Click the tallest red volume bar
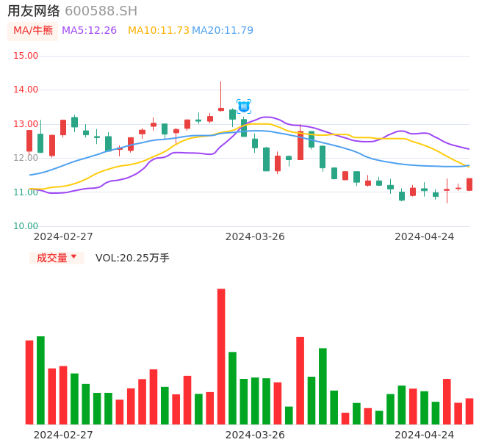Image resolution: width=504 pixels, height=445 pixels. 221,356
